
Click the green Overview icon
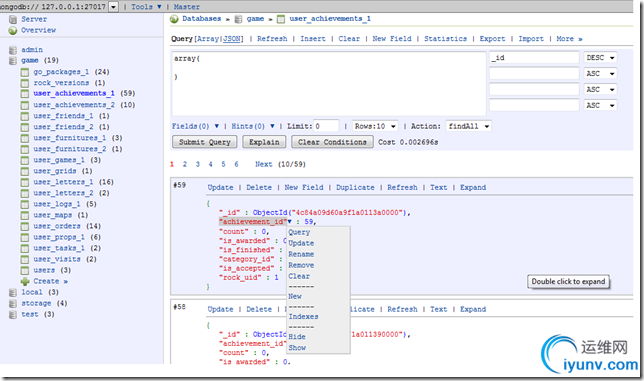pos(13,30)
